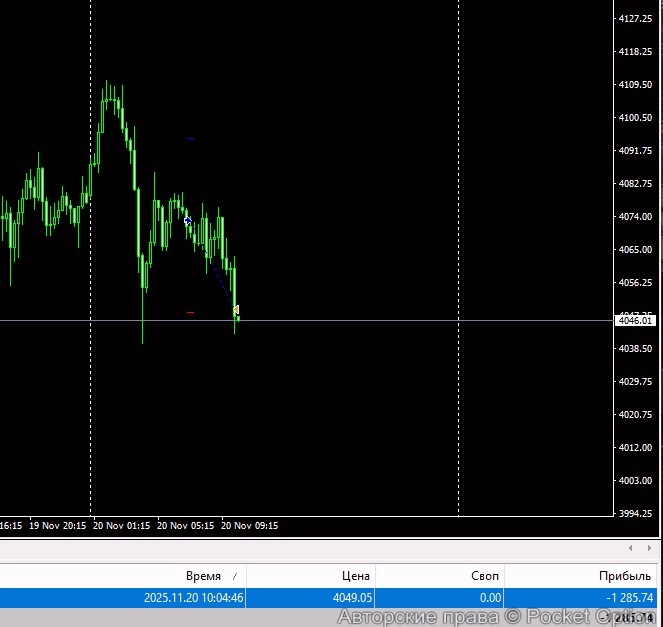Sort by the Прибыль column header
663x627 pixels.
625,576
